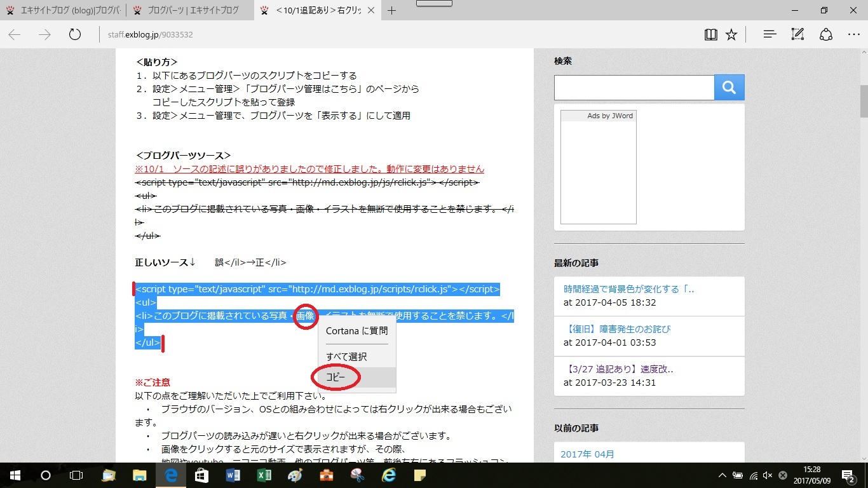The image size is (868, 488).
Task: Launch Excel from the taskbar
Action: click(264, 475)
